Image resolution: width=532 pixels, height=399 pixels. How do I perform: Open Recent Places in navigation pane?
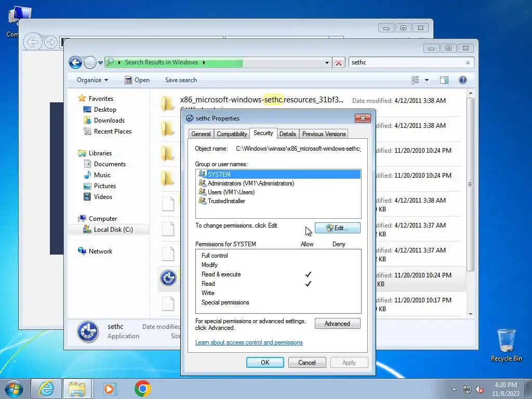click(x=108, y=131)
